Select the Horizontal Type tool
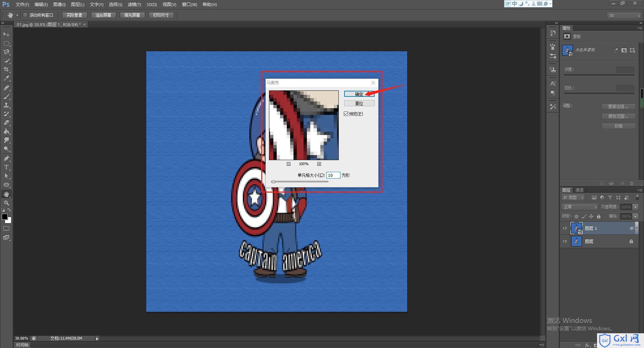The image size is (644, 348). 6,167
